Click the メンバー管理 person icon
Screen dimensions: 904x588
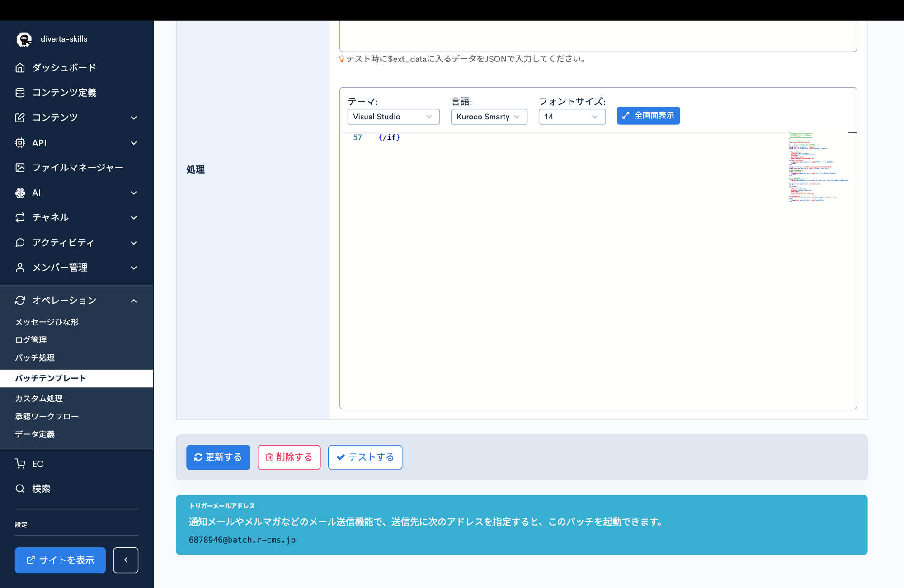(20, 268)
